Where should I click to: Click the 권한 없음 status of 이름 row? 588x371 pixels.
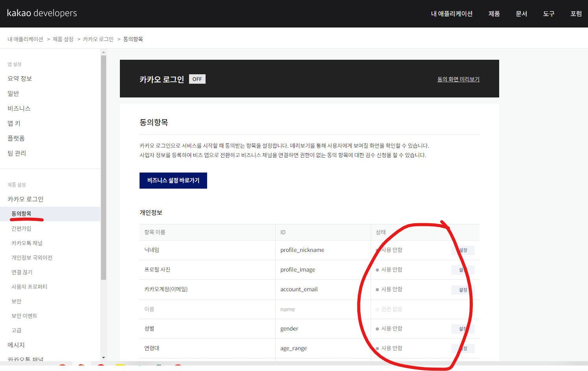click(389, 309)
